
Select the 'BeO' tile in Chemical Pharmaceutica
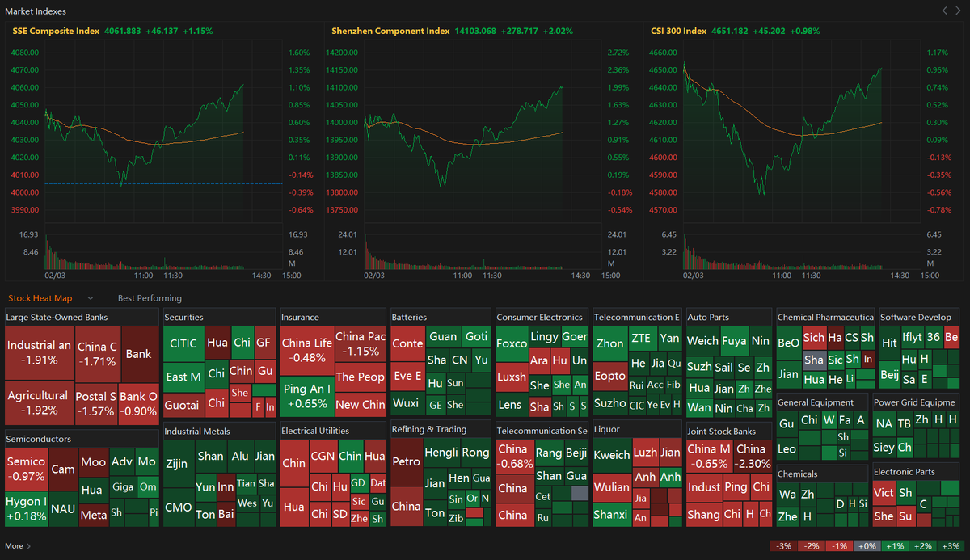click(x=789, y=343)
